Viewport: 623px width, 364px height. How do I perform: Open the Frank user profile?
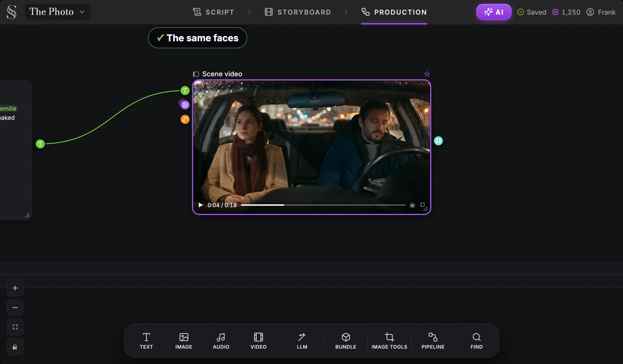(x=601, y=12)
